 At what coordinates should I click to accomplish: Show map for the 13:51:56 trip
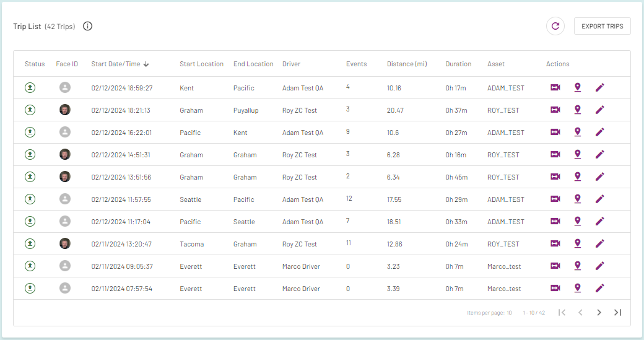(x=578, y=177)
